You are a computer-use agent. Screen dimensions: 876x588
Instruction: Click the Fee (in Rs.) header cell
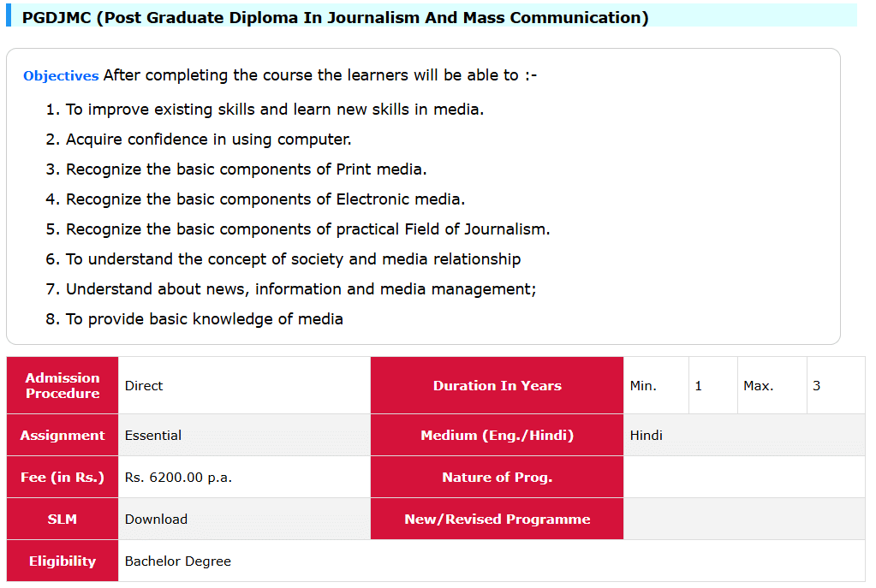(x=63, y=477)
